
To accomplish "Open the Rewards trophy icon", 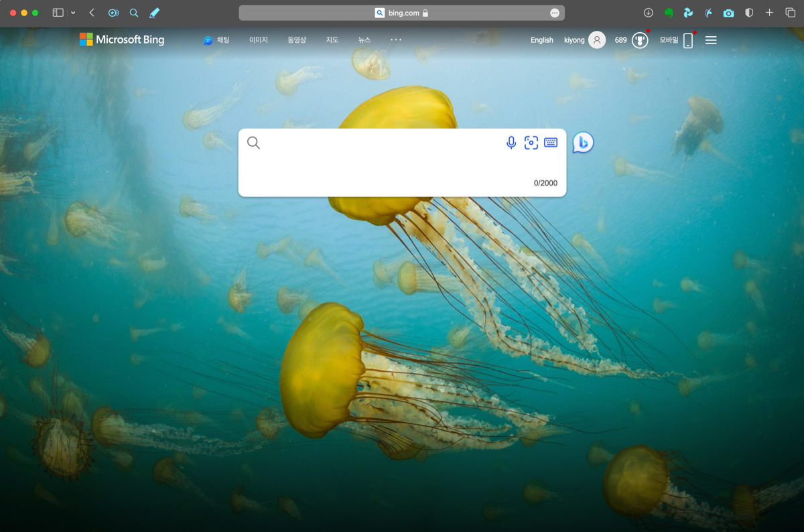I will tap(640, 40).
